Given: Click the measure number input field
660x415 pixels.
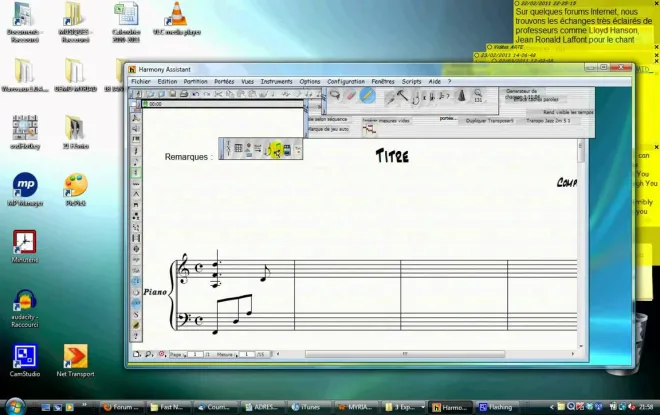Looking at the screenshot, I should [247, 355].
